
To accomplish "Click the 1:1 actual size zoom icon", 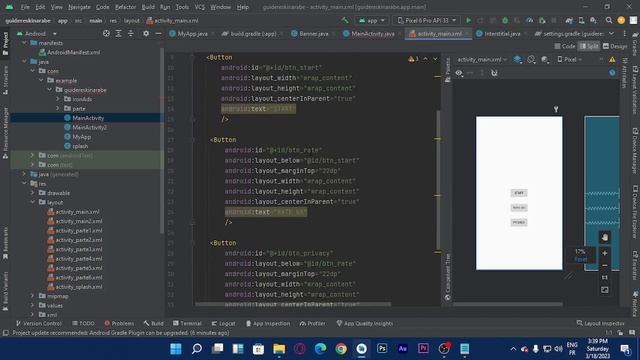I will pos(604,278).
